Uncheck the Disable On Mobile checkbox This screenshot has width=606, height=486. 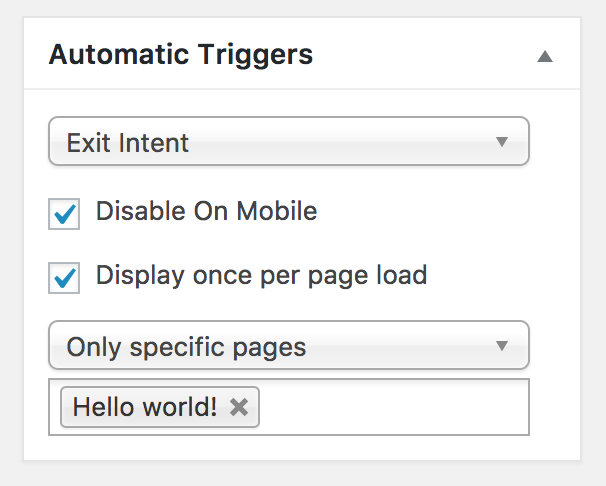[x=64, y=214]
